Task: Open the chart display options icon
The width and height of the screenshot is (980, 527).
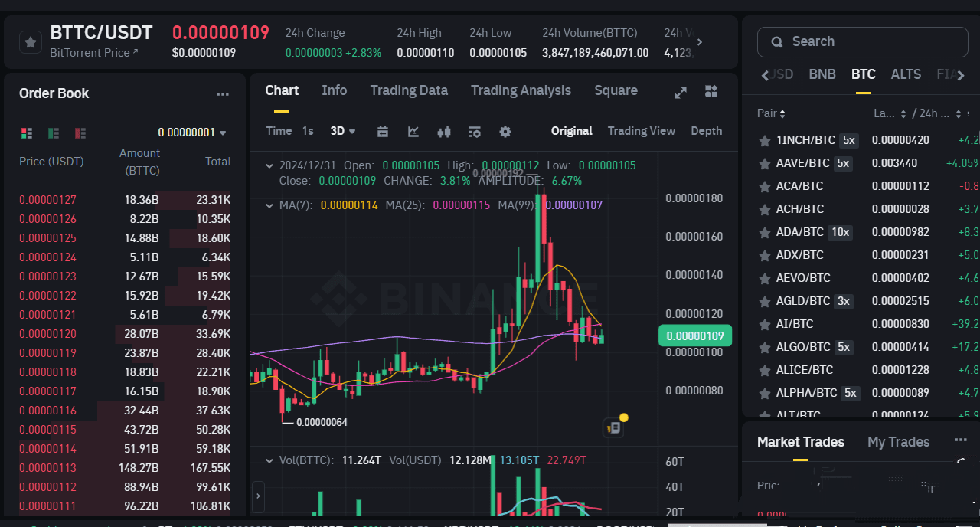Action: coord(475,132)
